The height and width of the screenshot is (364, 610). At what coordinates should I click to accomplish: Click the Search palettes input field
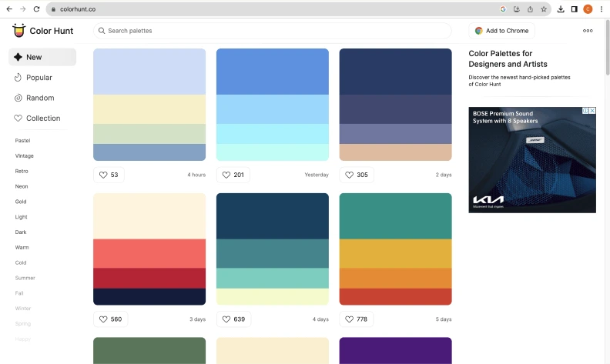coord(272,31)
